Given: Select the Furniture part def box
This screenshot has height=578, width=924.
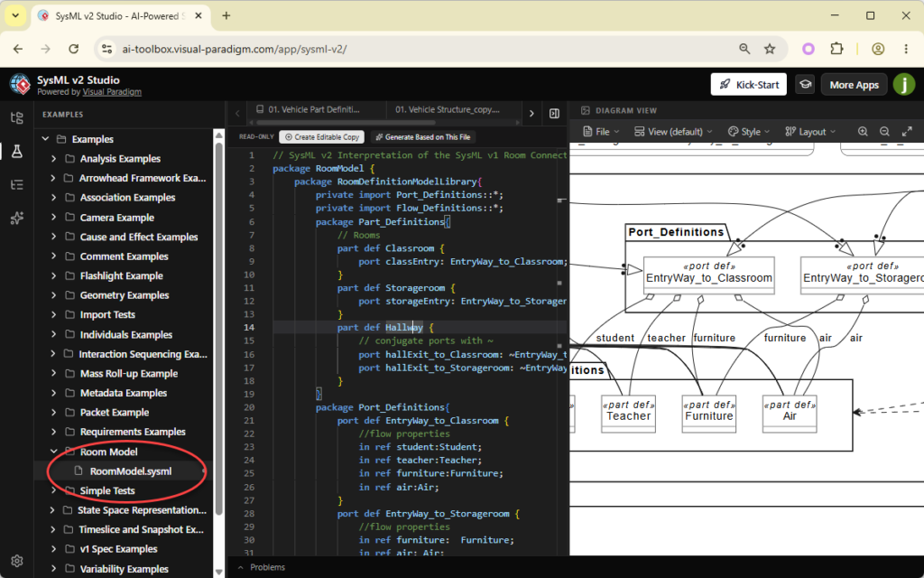Looking at the screenshot, I should (x=709, y=414).
